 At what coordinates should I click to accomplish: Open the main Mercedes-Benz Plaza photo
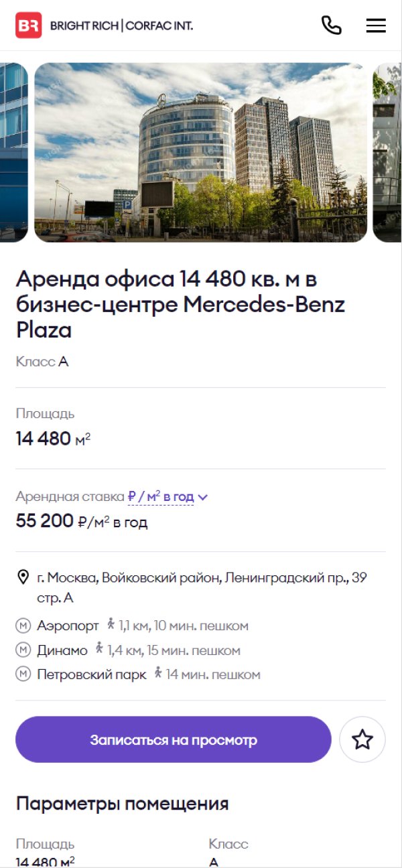click(201, 153)
